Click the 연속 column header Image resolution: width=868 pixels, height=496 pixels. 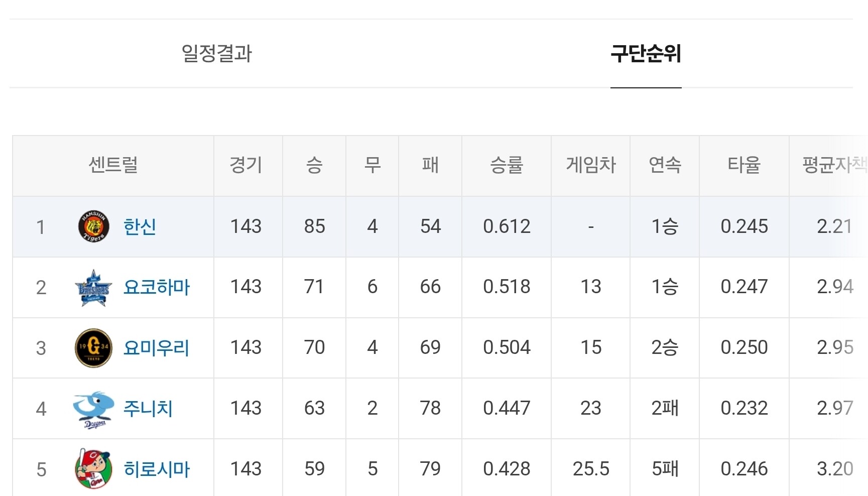click(x=665, y=165)
